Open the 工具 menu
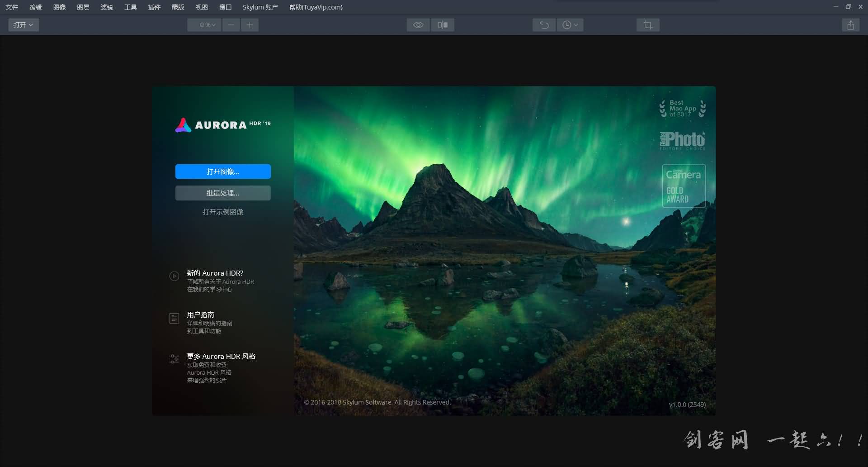Viewport: 868px width, 467px height. coord(131,7)
